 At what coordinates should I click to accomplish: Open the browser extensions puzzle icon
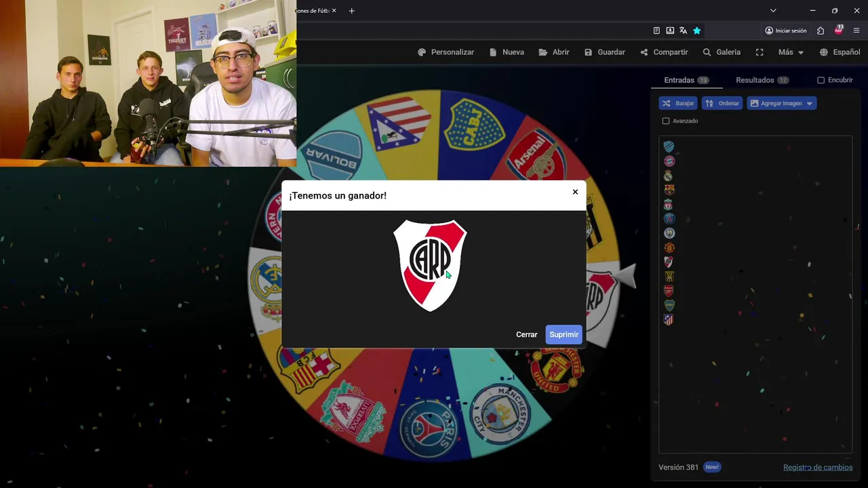[x=821, y=30]
